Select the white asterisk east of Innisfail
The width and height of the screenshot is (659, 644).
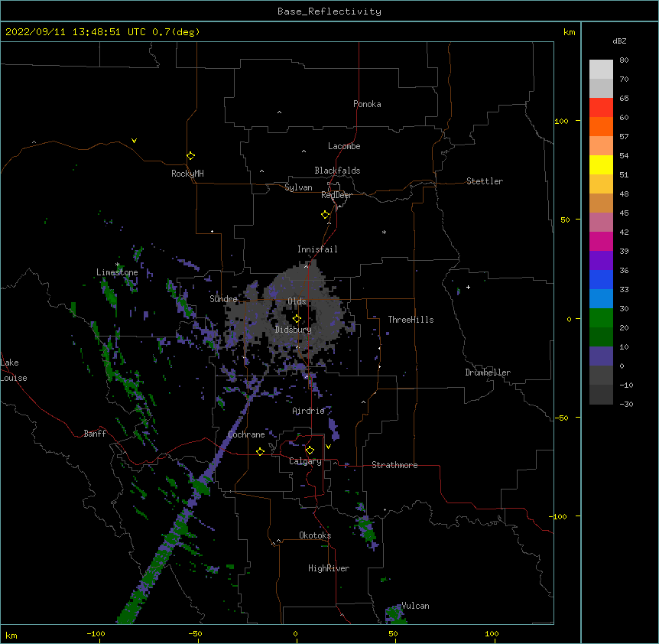(x=384, y=232)
